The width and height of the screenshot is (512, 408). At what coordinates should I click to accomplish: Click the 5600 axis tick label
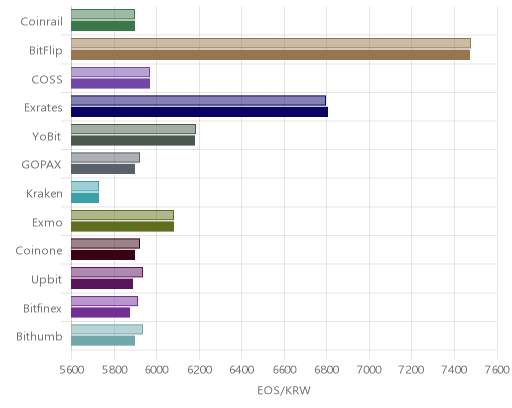(72, 370)
